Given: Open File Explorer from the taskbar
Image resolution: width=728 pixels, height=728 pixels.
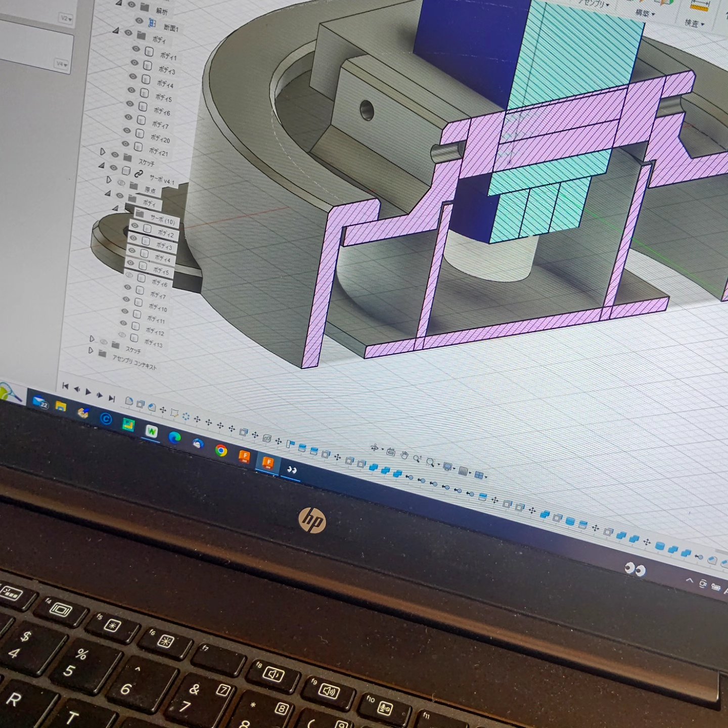Looking at the screenshot, I should [x=61, y=406].
